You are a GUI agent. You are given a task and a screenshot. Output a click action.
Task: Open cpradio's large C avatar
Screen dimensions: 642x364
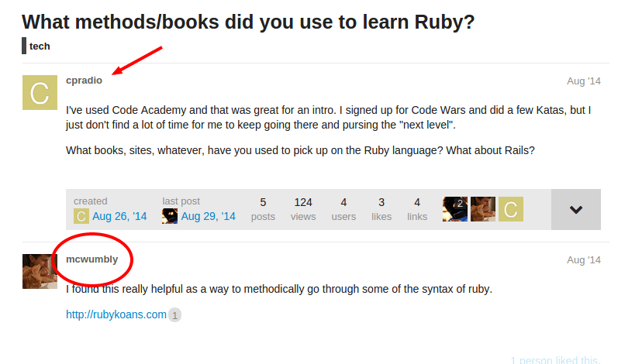click(x=40, y=92)
